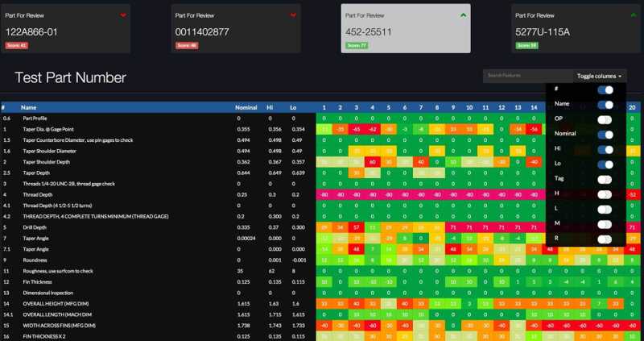Click the # column header

[x=3, y=108]
